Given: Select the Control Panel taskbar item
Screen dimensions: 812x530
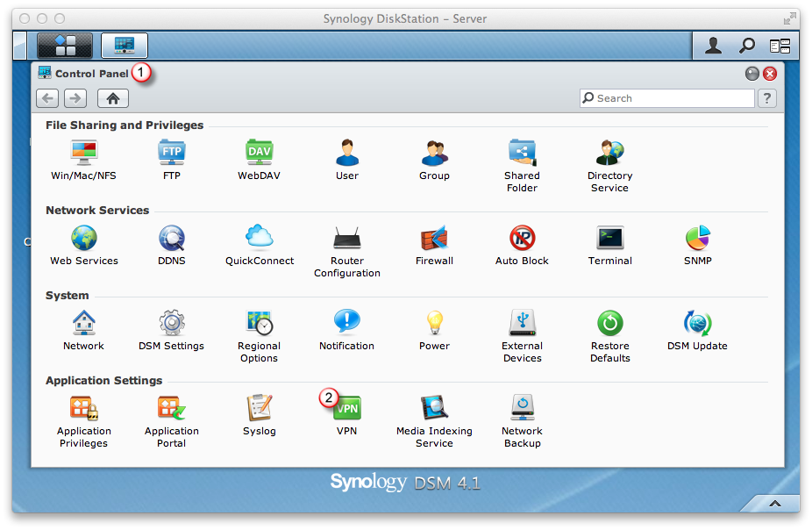Looking at the screenshot, I should pyautogui.click(x=125, y=45).
